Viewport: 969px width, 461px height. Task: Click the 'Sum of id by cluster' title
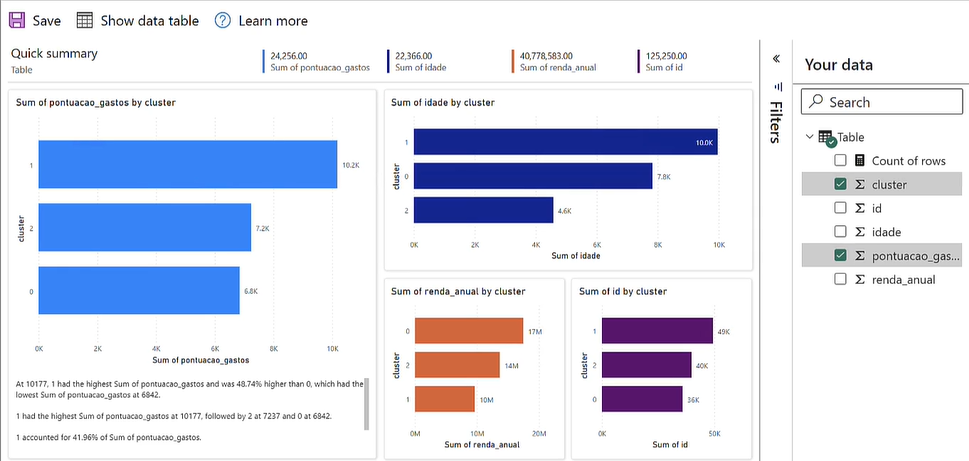pos(622,291)
